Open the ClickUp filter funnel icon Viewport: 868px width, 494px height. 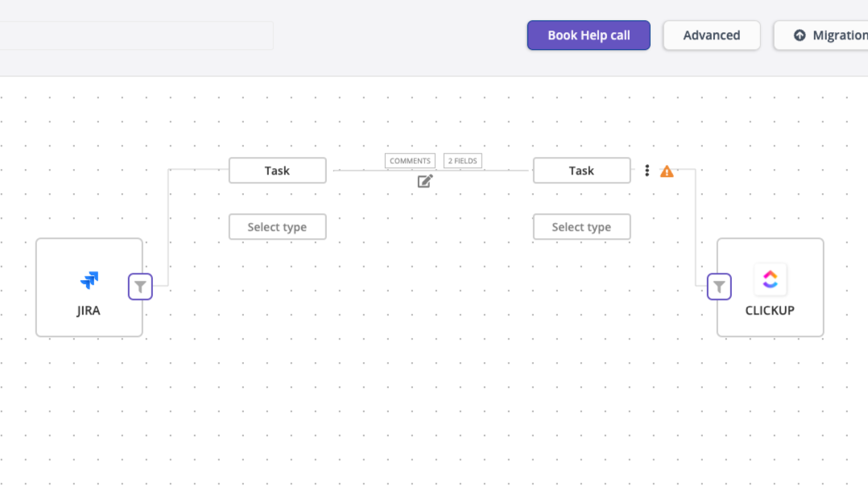(719, 286)
